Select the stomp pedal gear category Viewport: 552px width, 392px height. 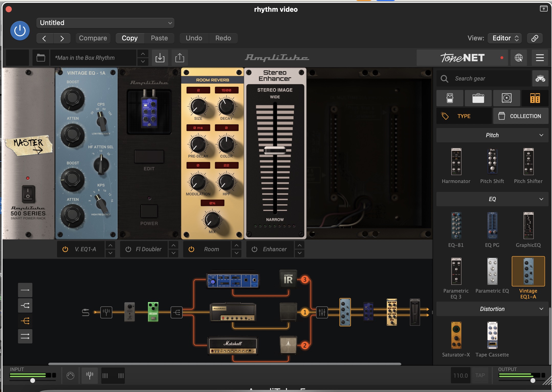tap(450, 98)
